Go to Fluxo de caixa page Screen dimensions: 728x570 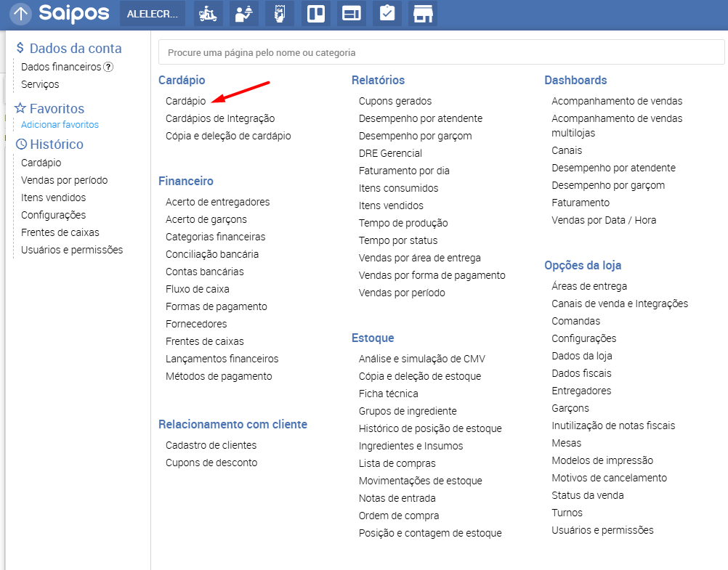[x=197, y=289]
